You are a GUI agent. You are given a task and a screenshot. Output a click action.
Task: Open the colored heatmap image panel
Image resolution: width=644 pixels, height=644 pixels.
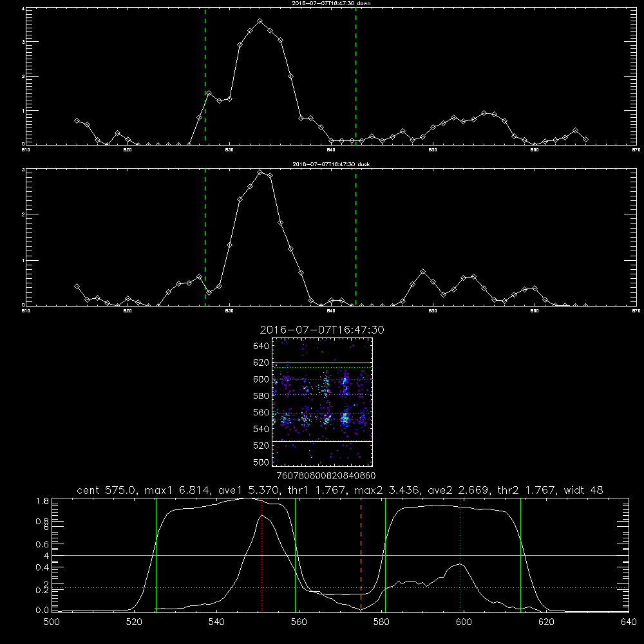[x=322, y=402]
